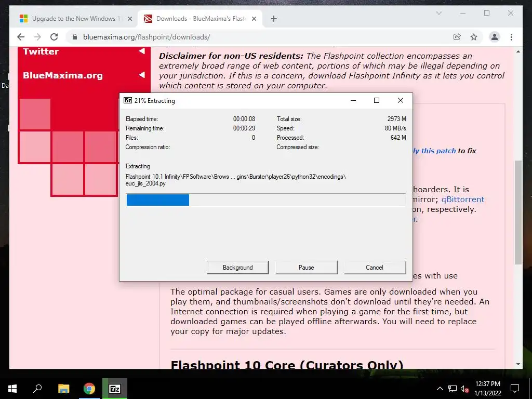Open the qBittorrent link
The height and width of the screenshot is (399, 532).
(x=463, y=199)
